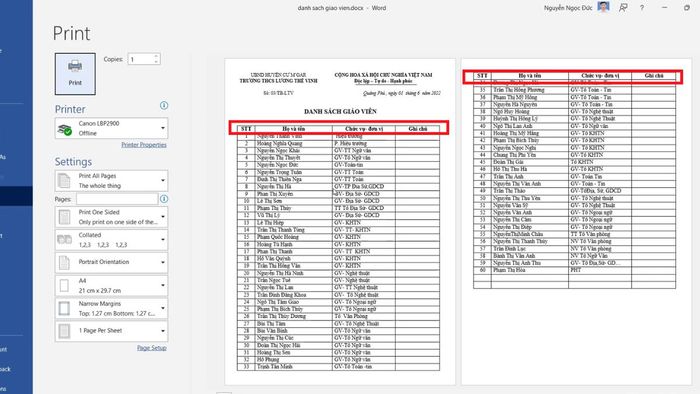Click the user profile picture in title bar

tap(604, 7)
